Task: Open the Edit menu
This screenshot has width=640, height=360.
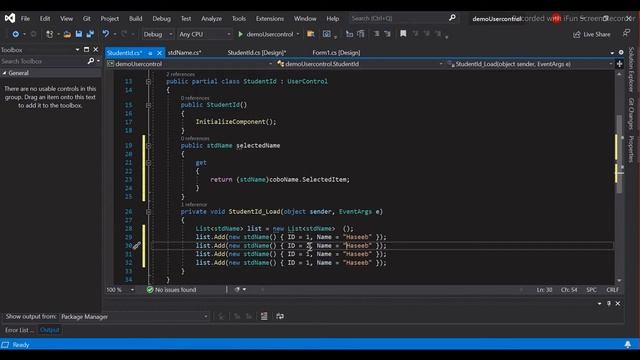Action: [45, 18]
